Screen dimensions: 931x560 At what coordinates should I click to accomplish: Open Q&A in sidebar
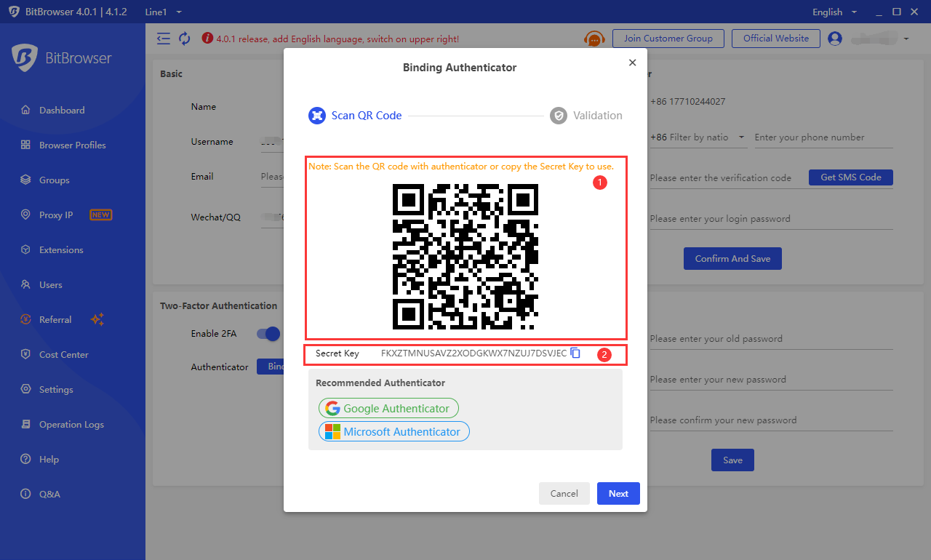(49, 494)
